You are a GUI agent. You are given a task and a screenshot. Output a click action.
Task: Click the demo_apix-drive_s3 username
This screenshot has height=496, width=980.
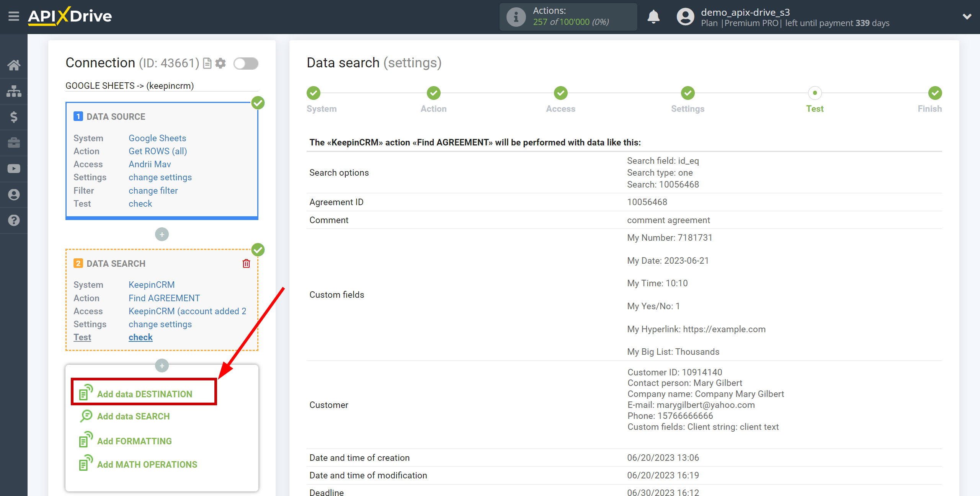tap(745, 12)
